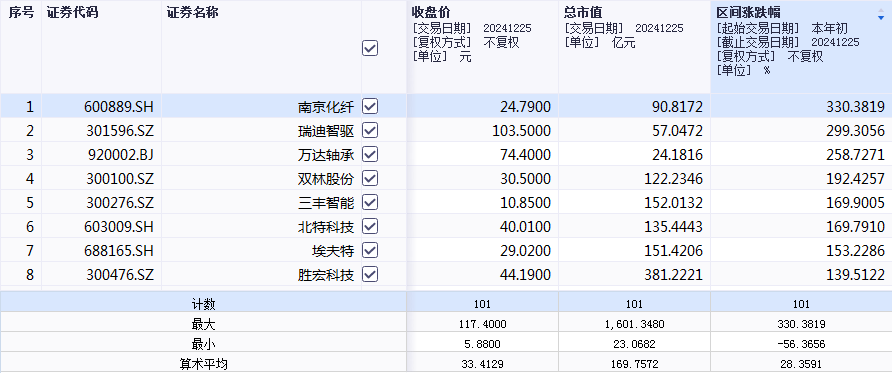
Task: Select the change value 299.3056
Action: [x=855, y=131]
